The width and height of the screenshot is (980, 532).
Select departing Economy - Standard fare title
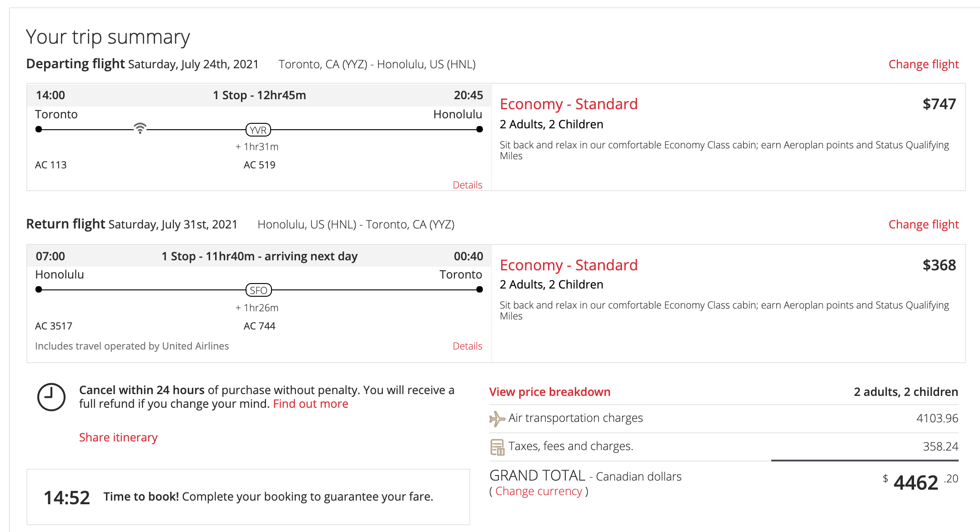568,104
